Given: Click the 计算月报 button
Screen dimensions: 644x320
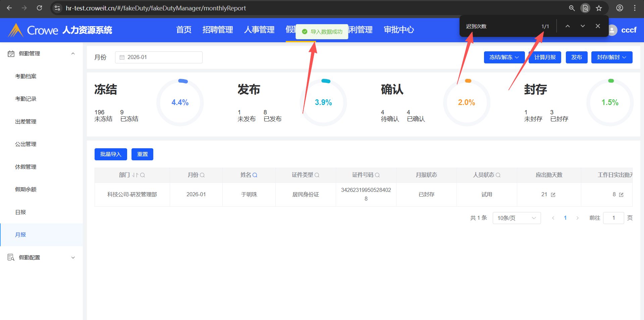Looking at the screenshot, I should click(545, 57).
